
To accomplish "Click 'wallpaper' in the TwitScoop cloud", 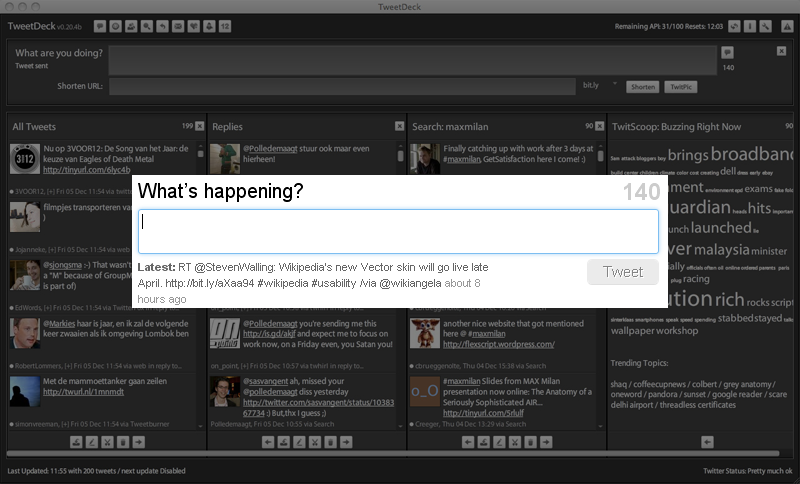I will click(632, 330).
